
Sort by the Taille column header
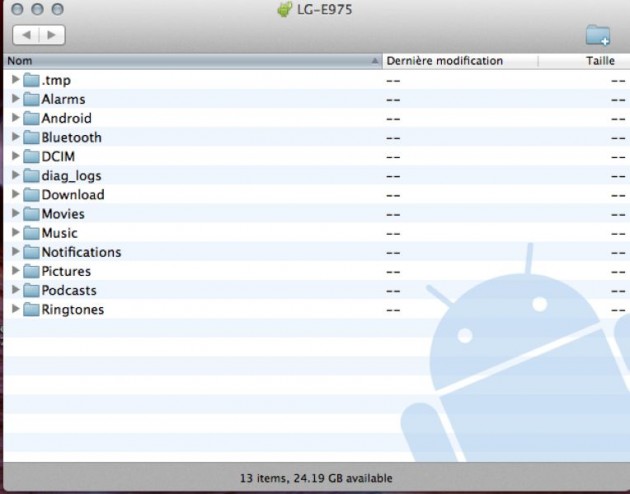tap(584, 61)
